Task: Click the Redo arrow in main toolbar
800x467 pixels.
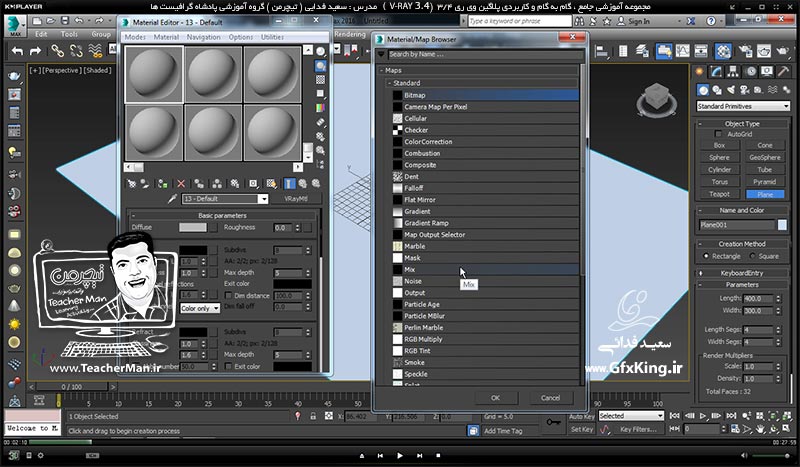Action: pos(35,51)
